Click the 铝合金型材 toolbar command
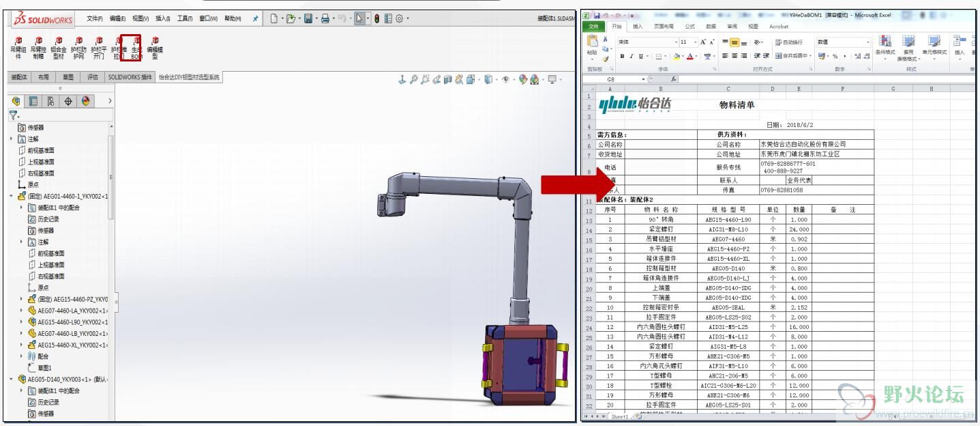Screen dimensions: 980x426 pos(59,48)
